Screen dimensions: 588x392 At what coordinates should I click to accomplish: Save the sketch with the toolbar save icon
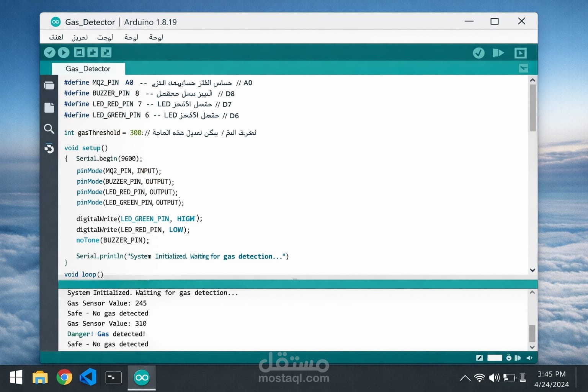click(x=106, y=52)
